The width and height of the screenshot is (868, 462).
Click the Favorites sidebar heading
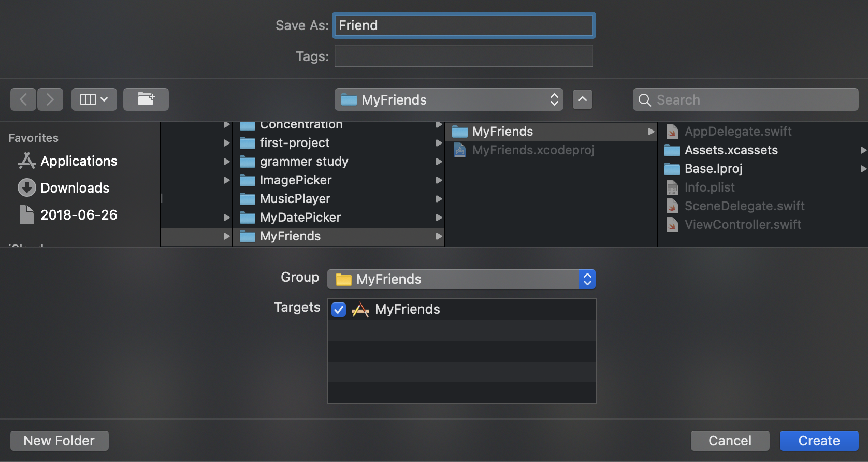[x=34, y=138]
